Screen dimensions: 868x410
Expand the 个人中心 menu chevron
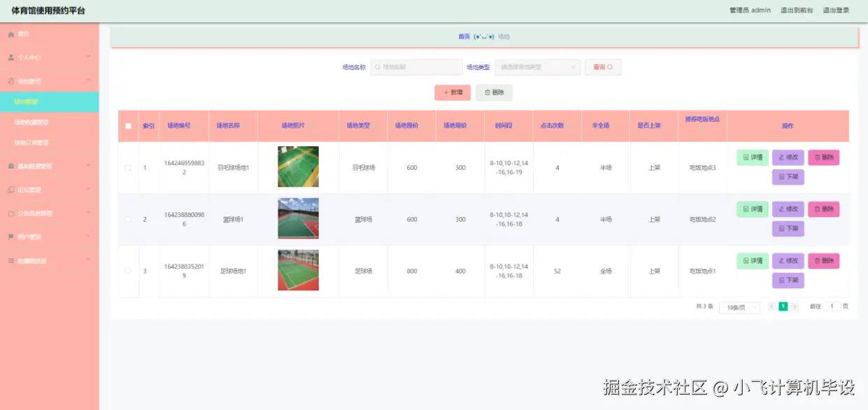point(88,57)
